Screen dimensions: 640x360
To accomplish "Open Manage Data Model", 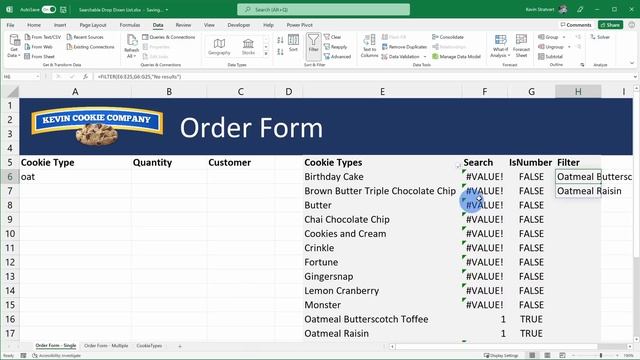I will [456, 57].
